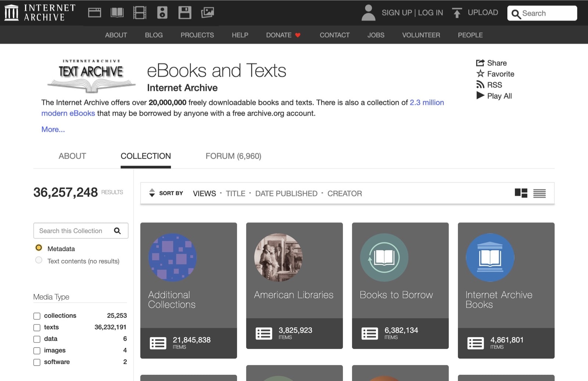The width and height of the screenshot is (588, 381).
Task: Select the Metadata search option
Action: (38, 248)
